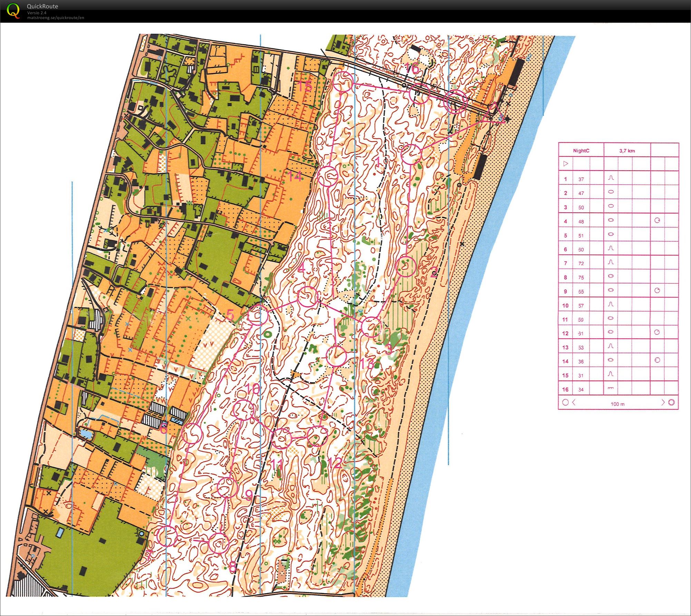Click the ring symbol in table row 12
Image resolution: width=691 pixels, height=616 pixels.
click(x=657, y=332)
